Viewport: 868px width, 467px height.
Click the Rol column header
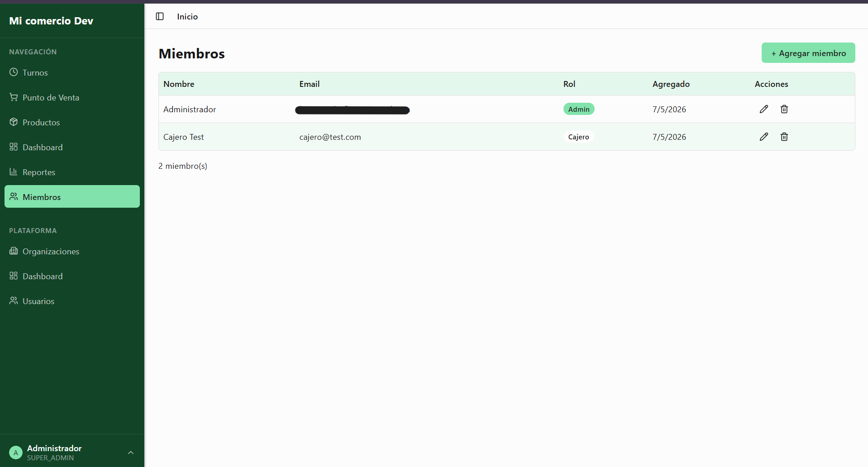[569, 84]
